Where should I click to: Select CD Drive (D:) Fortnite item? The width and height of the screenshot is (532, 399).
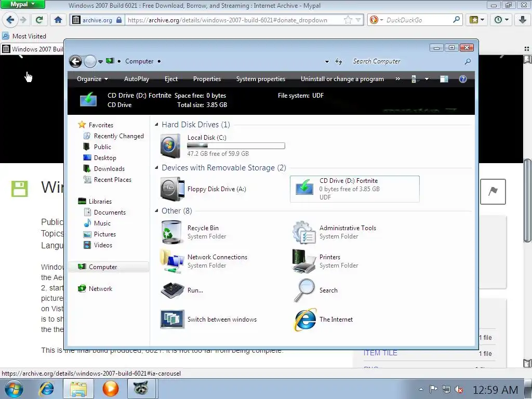[354, 189]
